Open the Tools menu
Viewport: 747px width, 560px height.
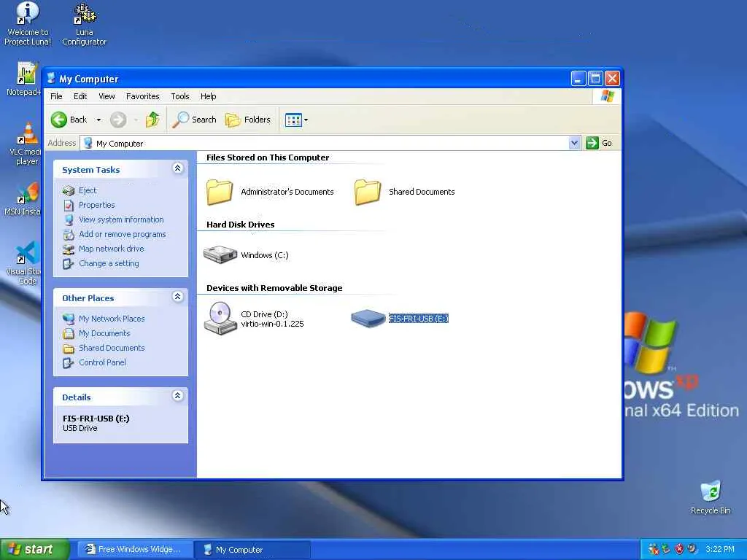click(180, 96)
